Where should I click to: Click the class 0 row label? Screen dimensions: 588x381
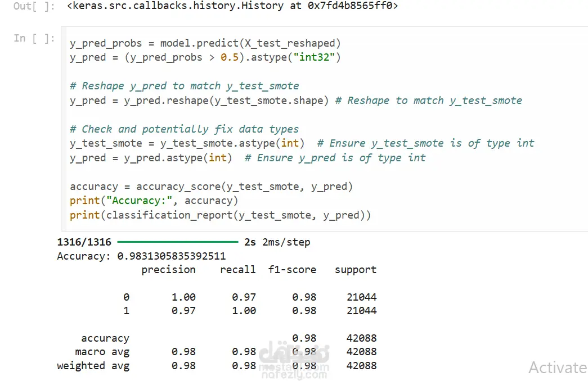(127, 297)
